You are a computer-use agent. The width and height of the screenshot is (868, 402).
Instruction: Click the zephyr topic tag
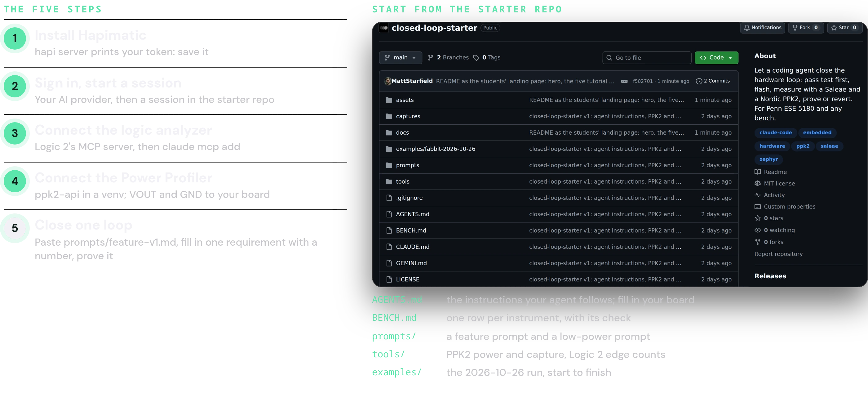click(768, 159)
